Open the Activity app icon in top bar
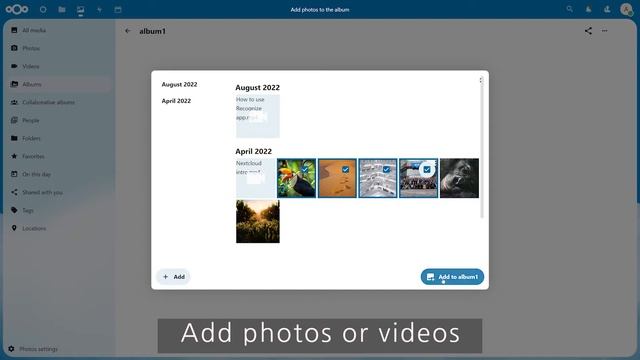Image resolution: width=640 pixels, height=360 pixels. point(99,9)
